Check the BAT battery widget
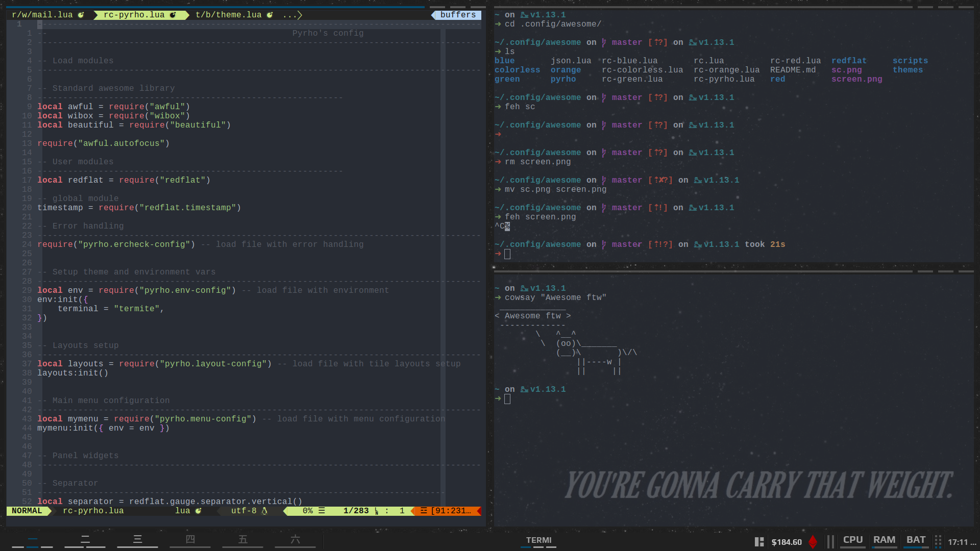Screen dimensions: 980x551 [x=916, y=540]
